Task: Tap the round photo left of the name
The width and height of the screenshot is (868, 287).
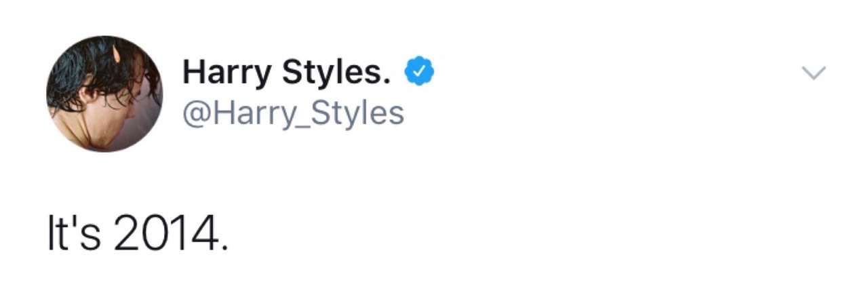Action: point(104,94)
